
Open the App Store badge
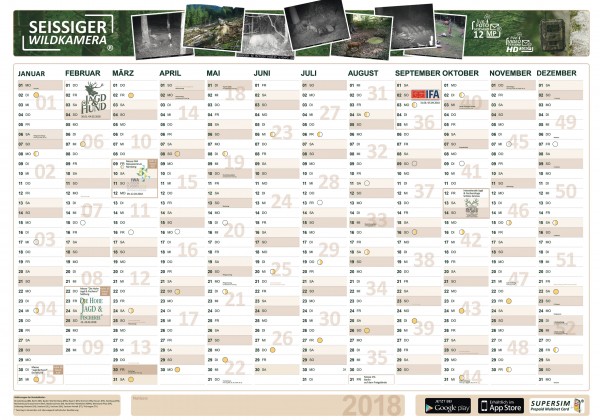pos(501,406)
